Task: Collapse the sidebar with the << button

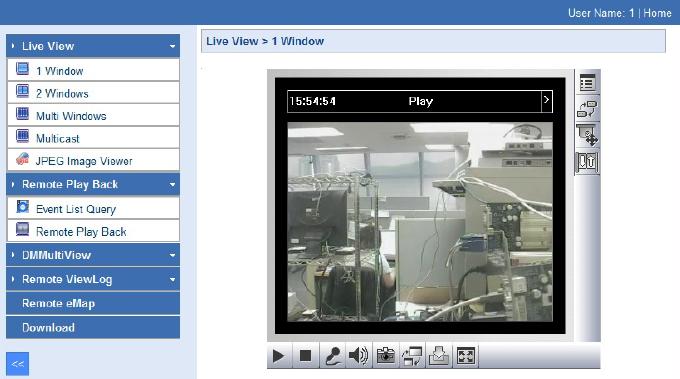Action: point(17,363)
